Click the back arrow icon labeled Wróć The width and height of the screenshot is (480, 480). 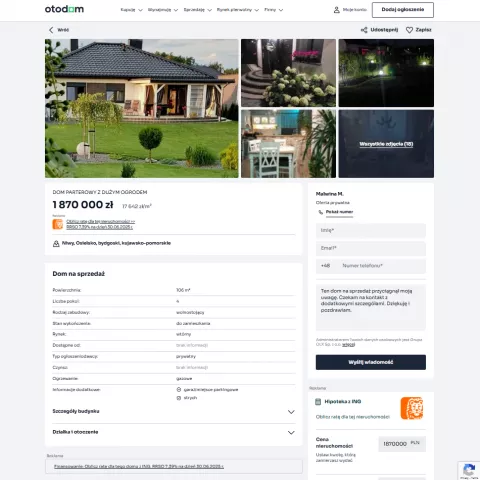tap(51, 30)
